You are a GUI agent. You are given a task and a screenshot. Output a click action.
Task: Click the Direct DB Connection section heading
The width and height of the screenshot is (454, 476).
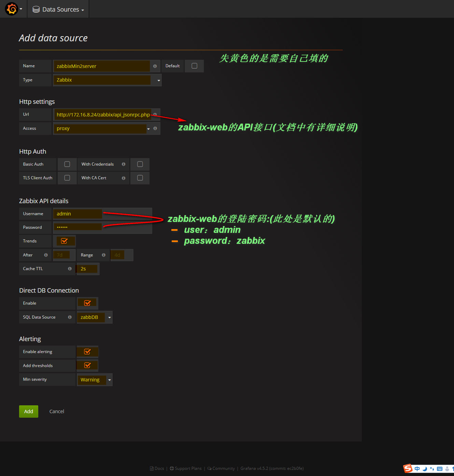pos(49,291)
